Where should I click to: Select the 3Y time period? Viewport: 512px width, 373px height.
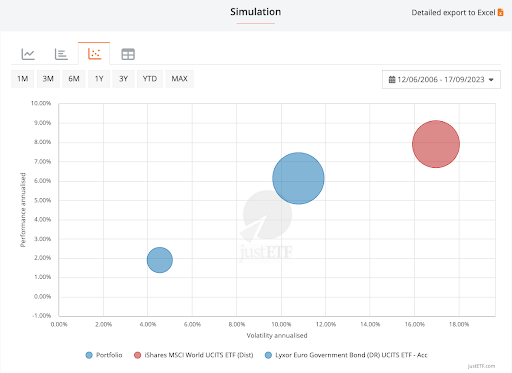click(x=123, y=79)
